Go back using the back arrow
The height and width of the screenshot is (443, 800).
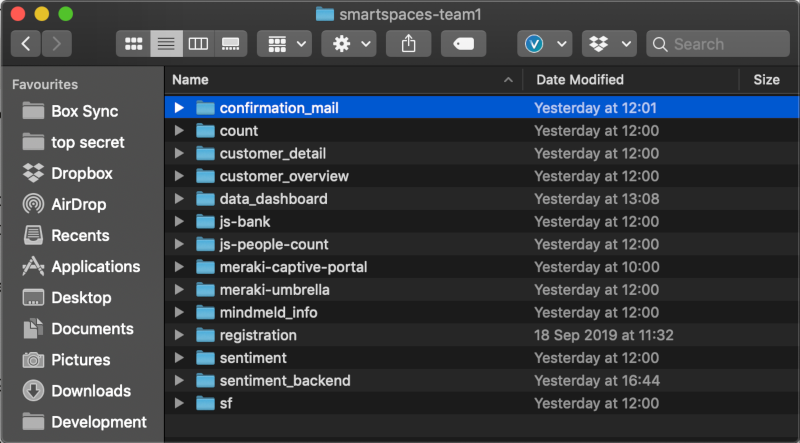[x=26, y=44]
